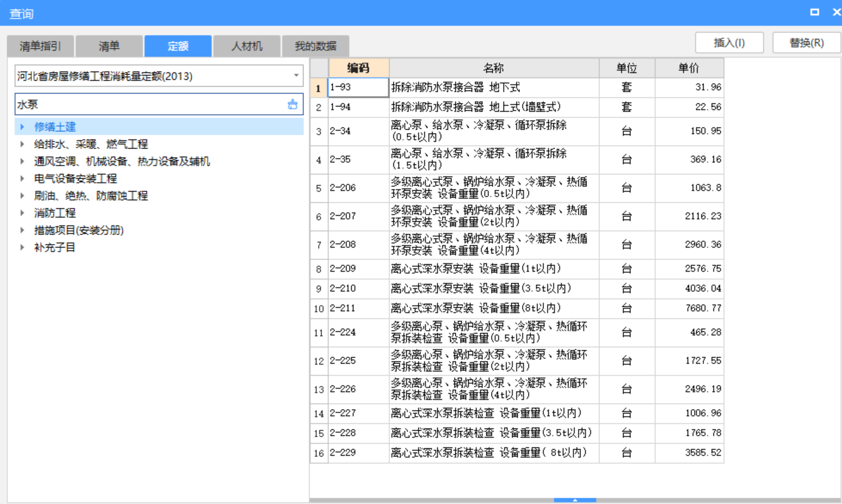The height and width of the screenshot is (504, 842).
Task: Click code cell 2-34
Action: (x=358, y=131)
